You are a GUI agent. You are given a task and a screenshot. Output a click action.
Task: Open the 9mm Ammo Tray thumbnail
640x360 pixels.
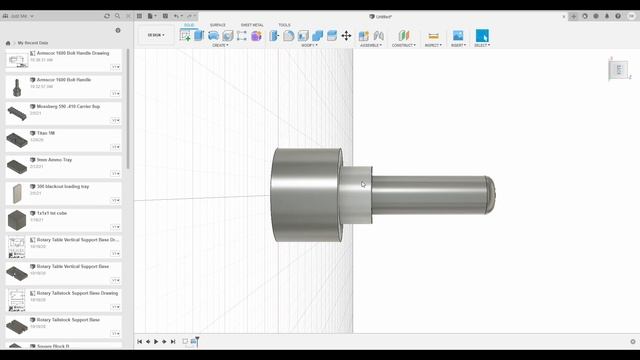click(x=17, y=167)
